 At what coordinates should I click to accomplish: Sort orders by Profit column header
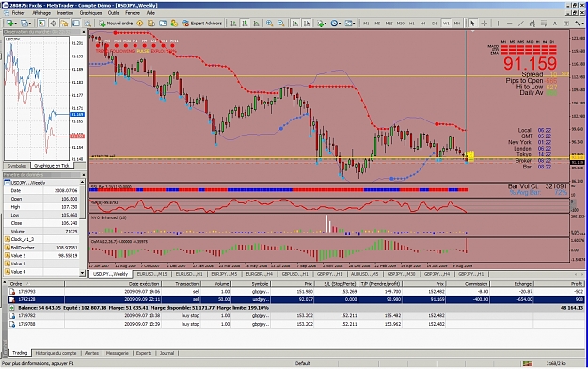point(559,283)
